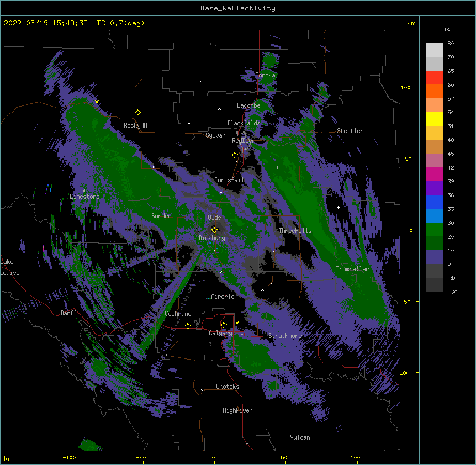This screenshot has height=465, width=476.
Task: Pick the bright green 20-30 dBZ swatch
Action: (x=434, y=230)
